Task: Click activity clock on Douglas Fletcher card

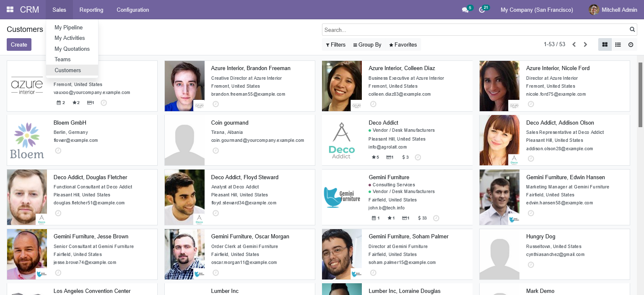Action: point(58,213)
